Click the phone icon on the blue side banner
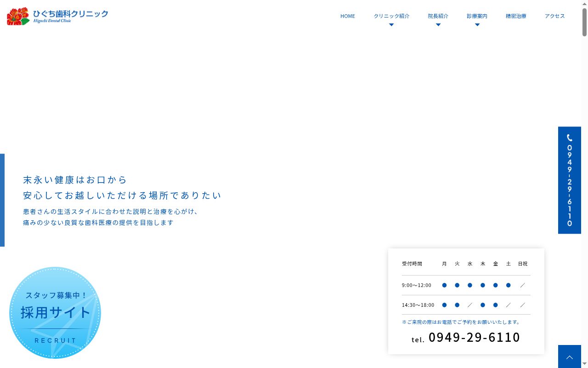Viewport: 588px width, 368px height. pyautogui.click(x=570, y=138)
